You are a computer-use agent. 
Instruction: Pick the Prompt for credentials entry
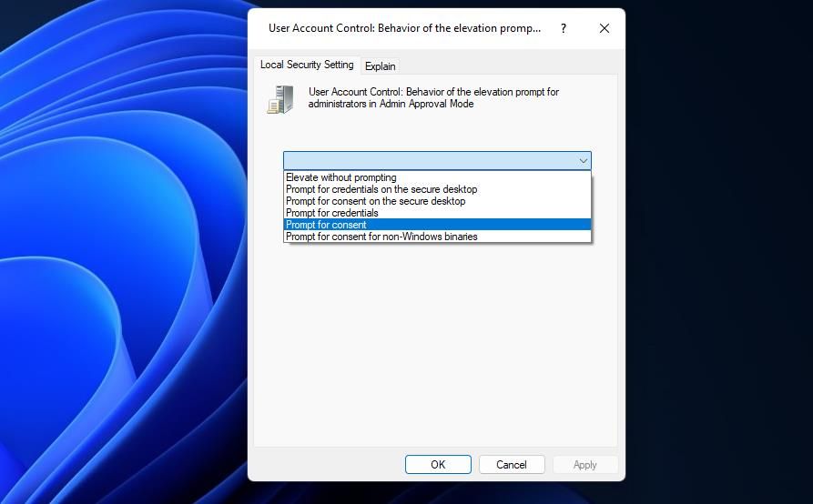437,213
